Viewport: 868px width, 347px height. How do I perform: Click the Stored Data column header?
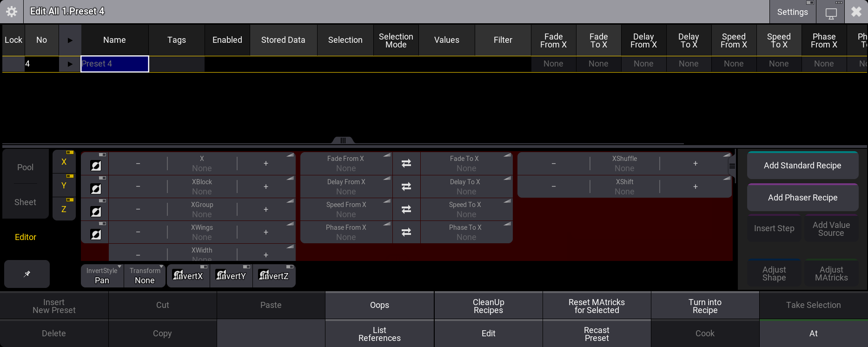coord(283,40)
